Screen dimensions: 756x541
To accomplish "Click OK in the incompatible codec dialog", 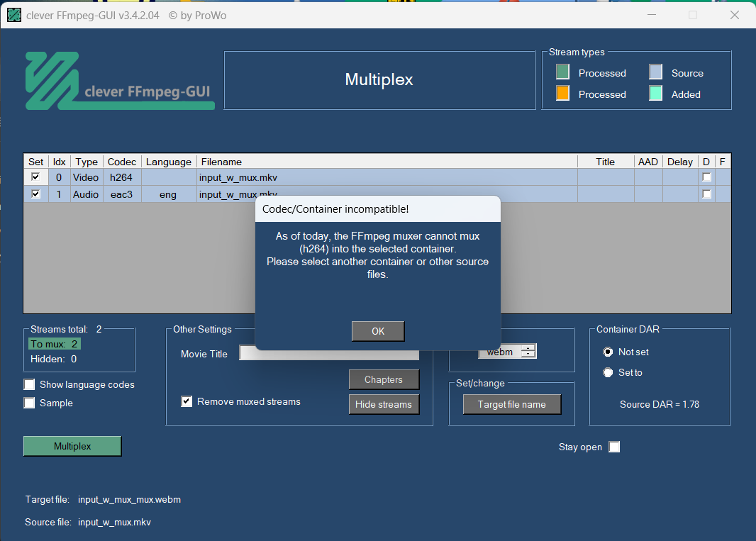I will [378, 331].
